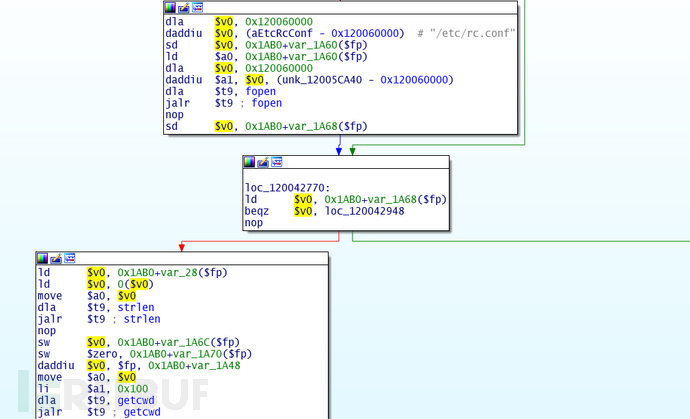Click nop after jalr fopen
The height and width of the screenshot is (419, 690).
(x=174, y=115)
